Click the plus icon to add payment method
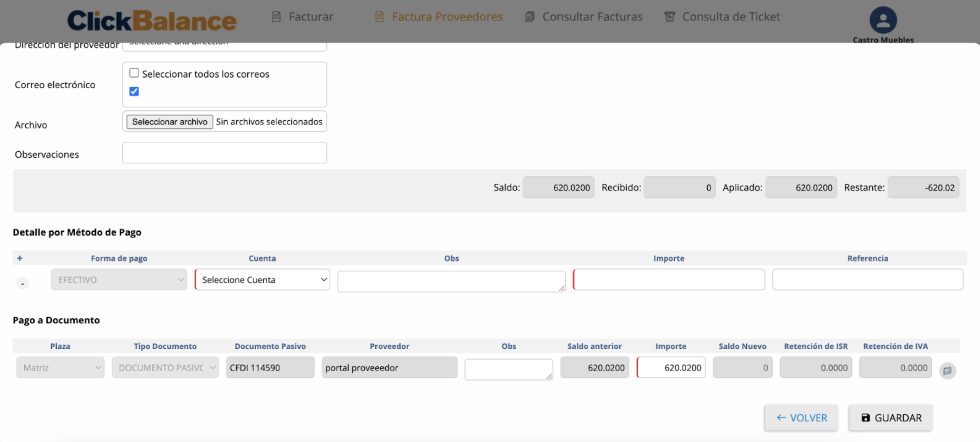 (20, 258)
